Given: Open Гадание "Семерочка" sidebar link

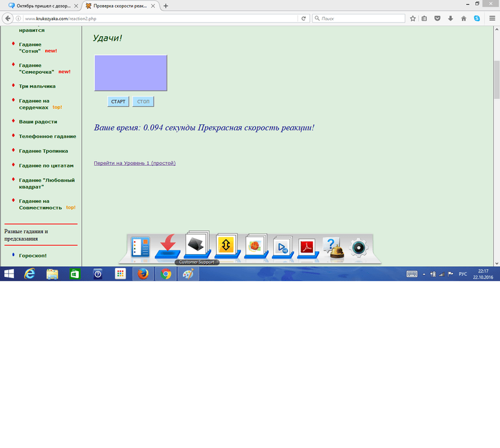Looking at the screenshot, I should click(x=36, y=69).
